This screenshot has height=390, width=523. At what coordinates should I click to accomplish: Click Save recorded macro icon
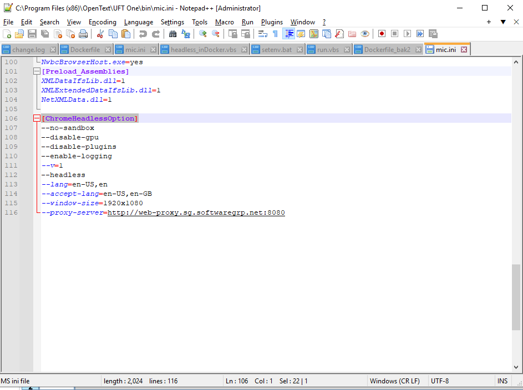tap(433, 34)
